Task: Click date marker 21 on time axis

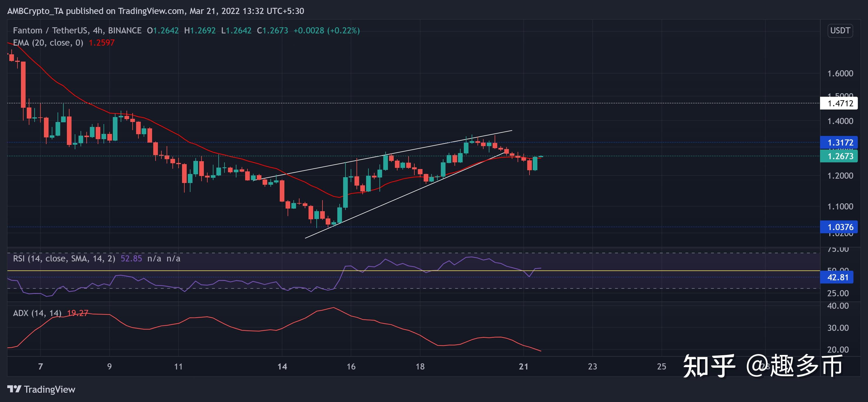Action: [x=523, y=366]
